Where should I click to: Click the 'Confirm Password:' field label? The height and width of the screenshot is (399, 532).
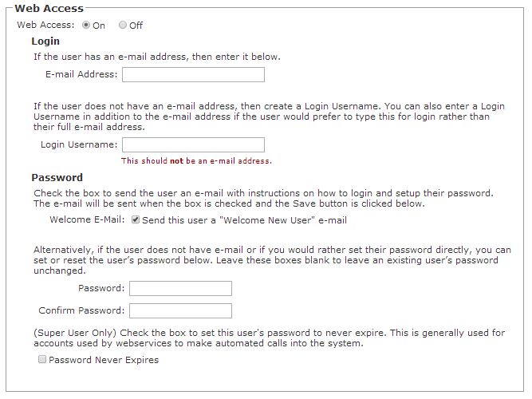(81, 310)
